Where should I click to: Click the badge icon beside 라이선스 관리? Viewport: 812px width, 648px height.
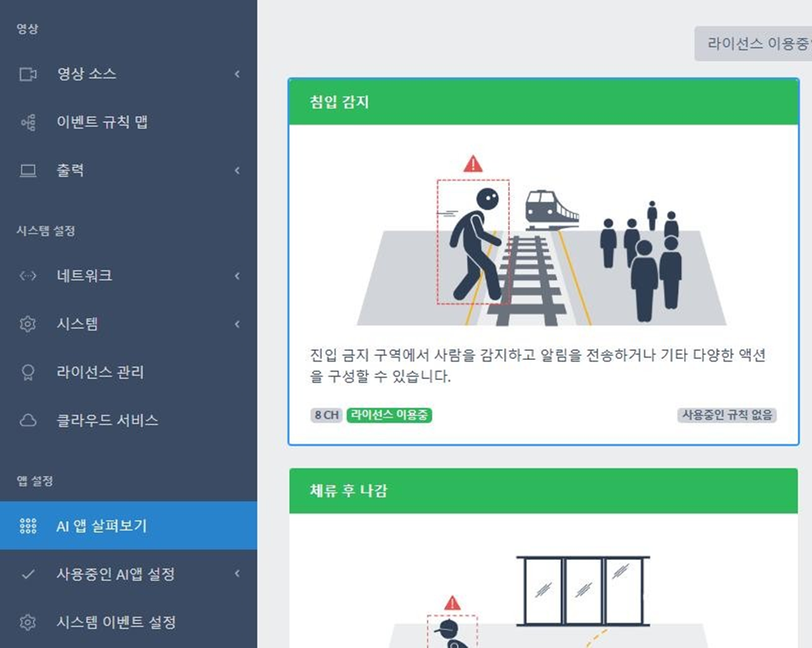point(28,372)
